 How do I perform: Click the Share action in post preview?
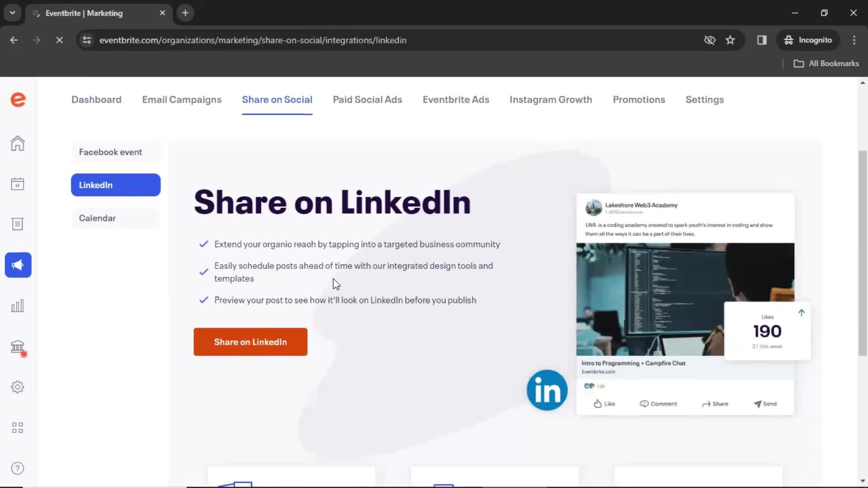tap(715, 404)
